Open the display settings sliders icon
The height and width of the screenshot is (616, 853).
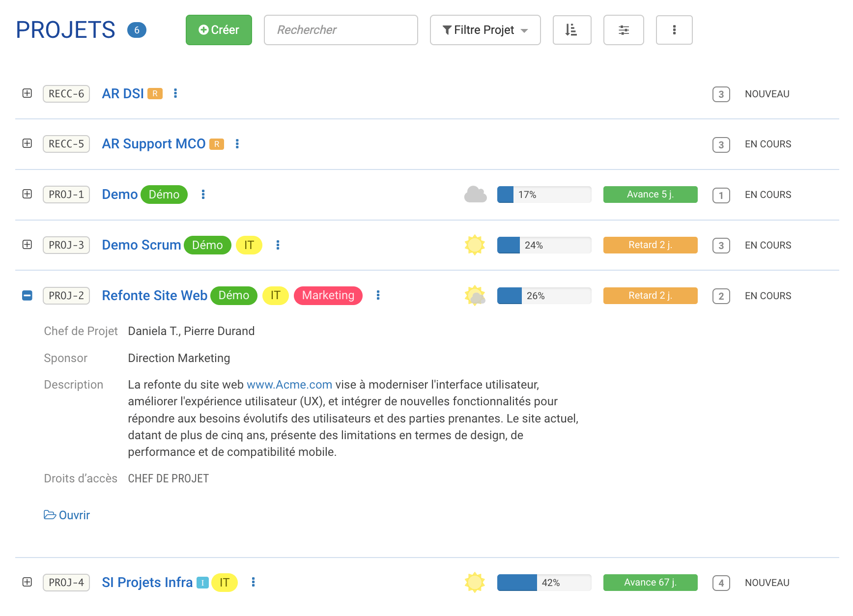(623, 30)
